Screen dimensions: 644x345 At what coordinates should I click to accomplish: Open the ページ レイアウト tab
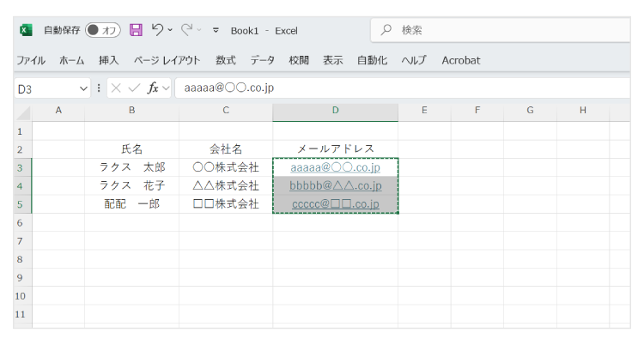pos(167,60)
